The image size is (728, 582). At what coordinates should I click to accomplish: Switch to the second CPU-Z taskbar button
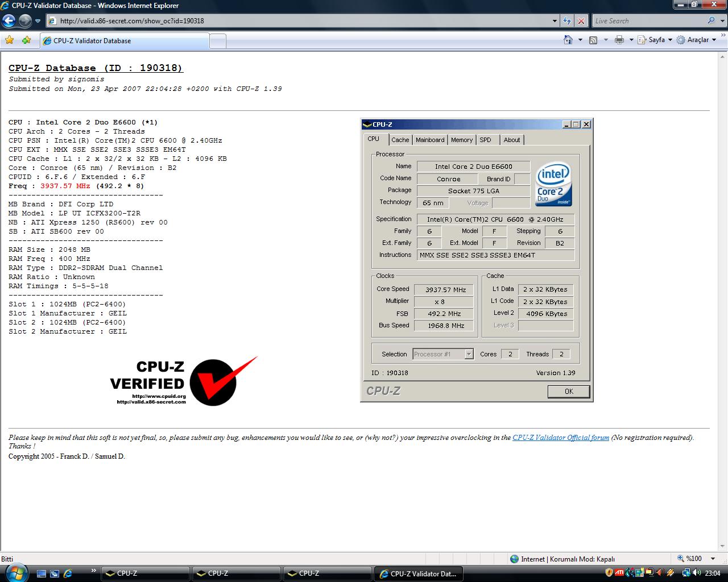pyautogui.click(x=237, y=573)
